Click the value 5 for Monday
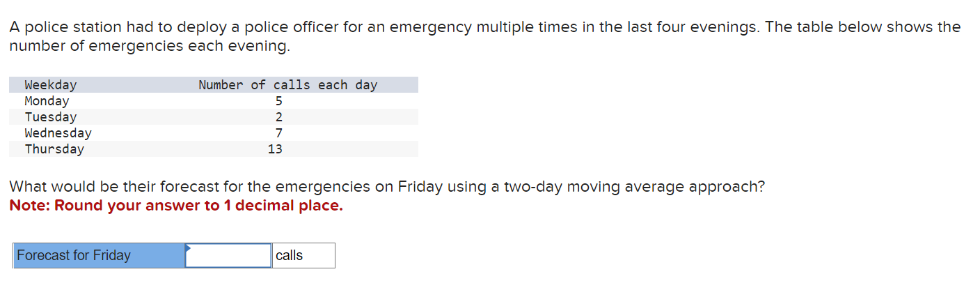 pos(278,101)
